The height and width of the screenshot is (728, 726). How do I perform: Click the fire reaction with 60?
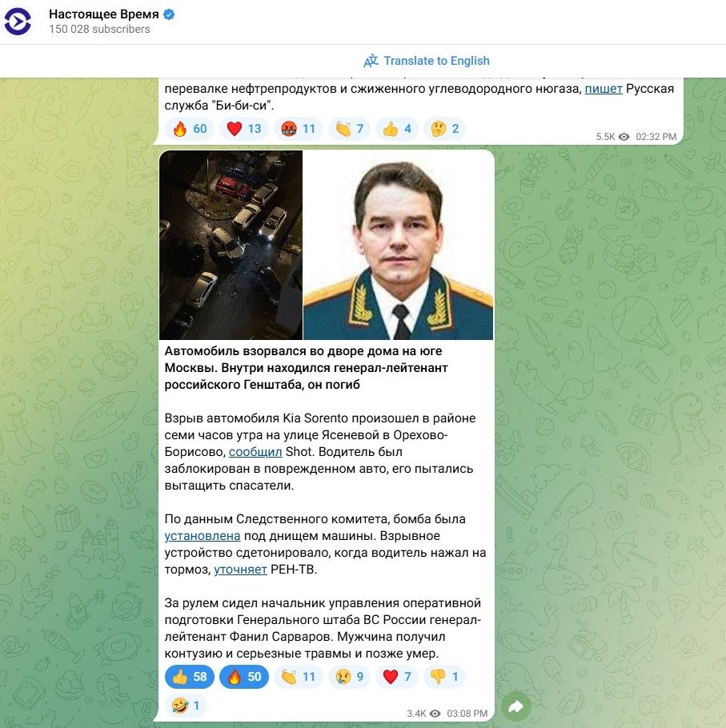coord(190,129)
